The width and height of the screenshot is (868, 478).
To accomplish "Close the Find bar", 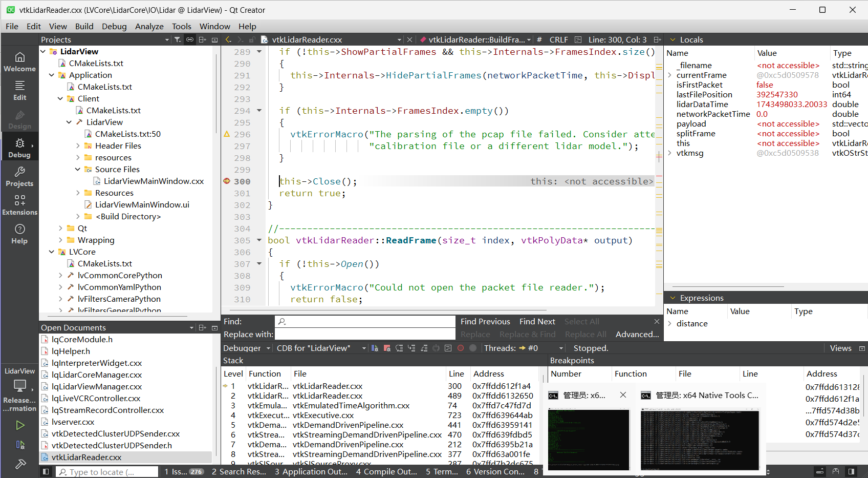I will [x=657, y=321].
